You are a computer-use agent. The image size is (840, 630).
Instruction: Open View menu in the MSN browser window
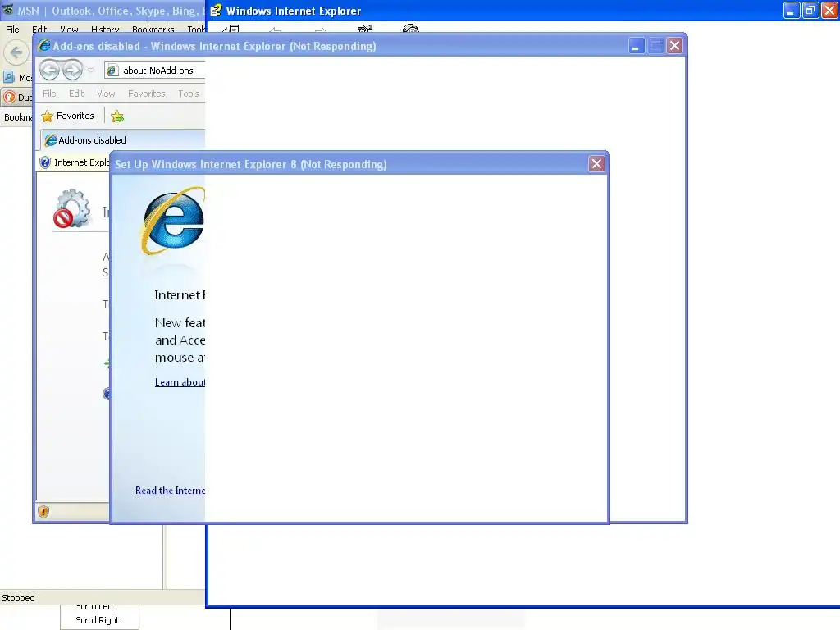[69, 30]
